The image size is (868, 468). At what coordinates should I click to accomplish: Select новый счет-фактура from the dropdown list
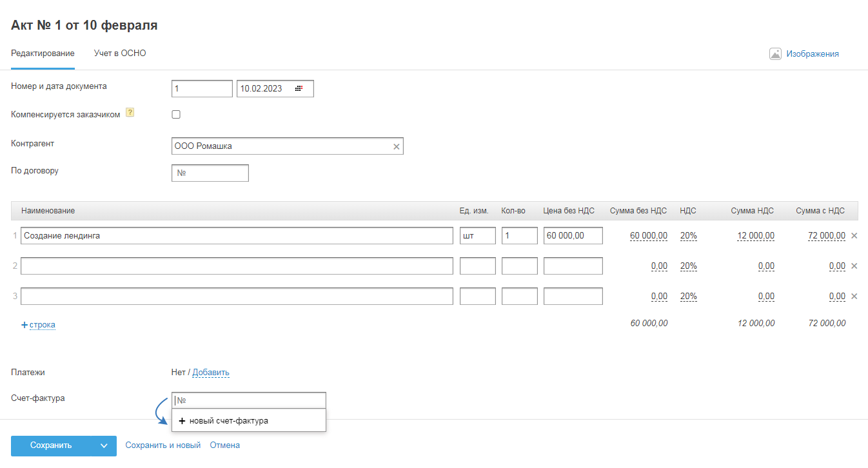coord(223,421)
